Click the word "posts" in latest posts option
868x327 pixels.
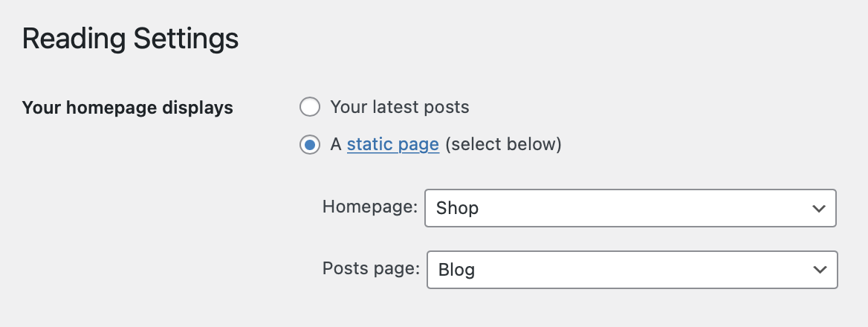(446, 107)
